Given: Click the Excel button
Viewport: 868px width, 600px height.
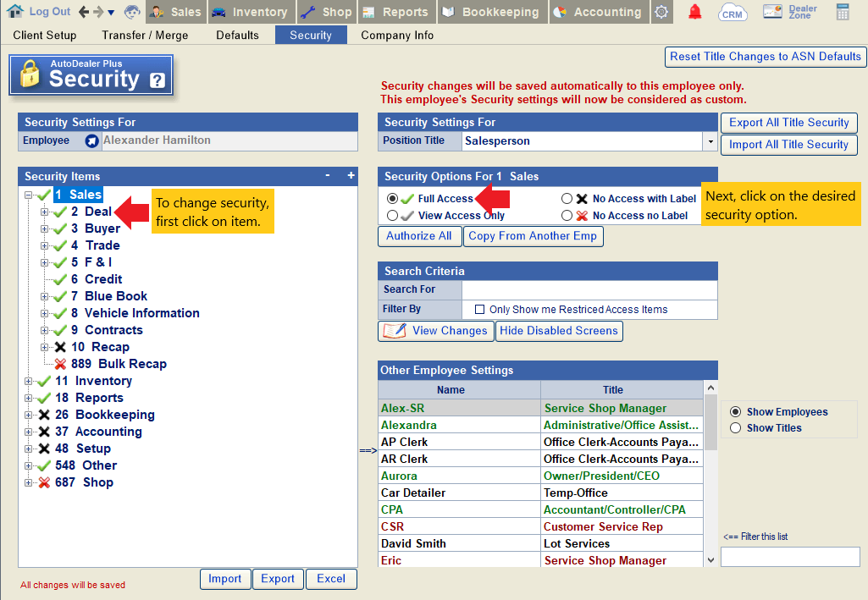Looking at the screenshot, I should [331, 579].
